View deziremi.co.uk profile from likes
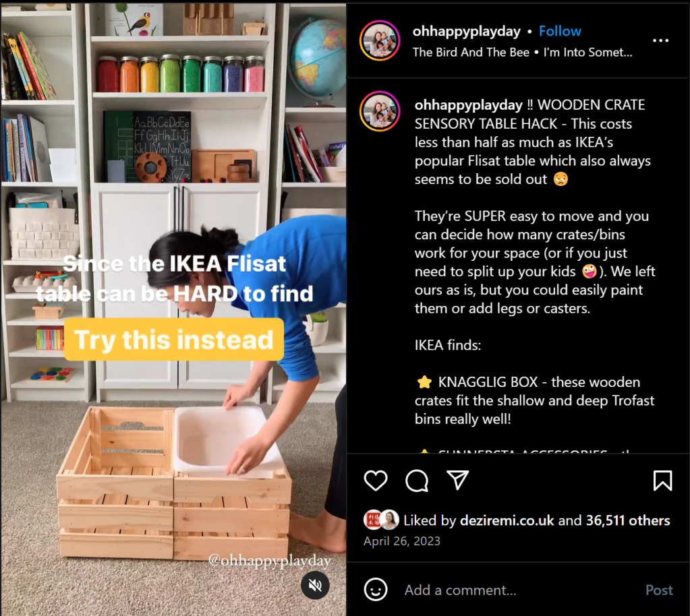Viewport: 690px width, 616px height. click(x=507, y=520)
